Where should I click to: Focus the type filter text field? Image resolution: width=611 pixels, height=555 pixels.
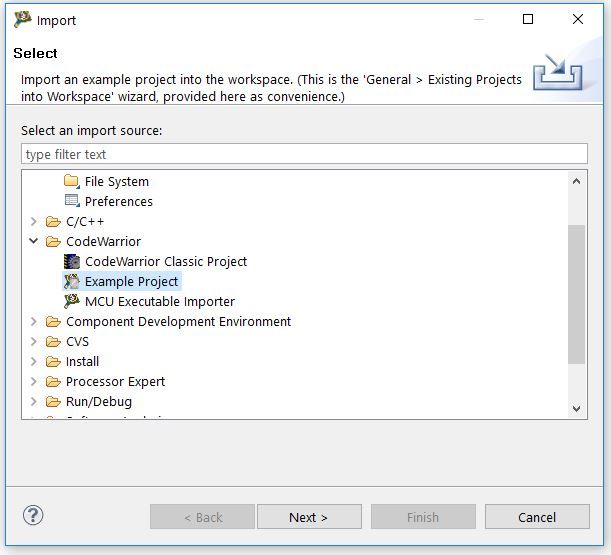[304, 154]
